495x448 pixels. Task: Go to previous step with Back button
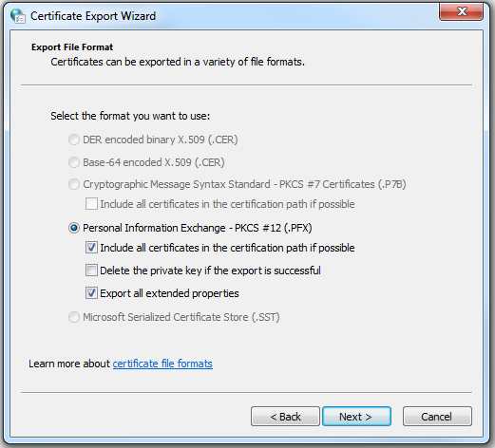tap(285, 417)
